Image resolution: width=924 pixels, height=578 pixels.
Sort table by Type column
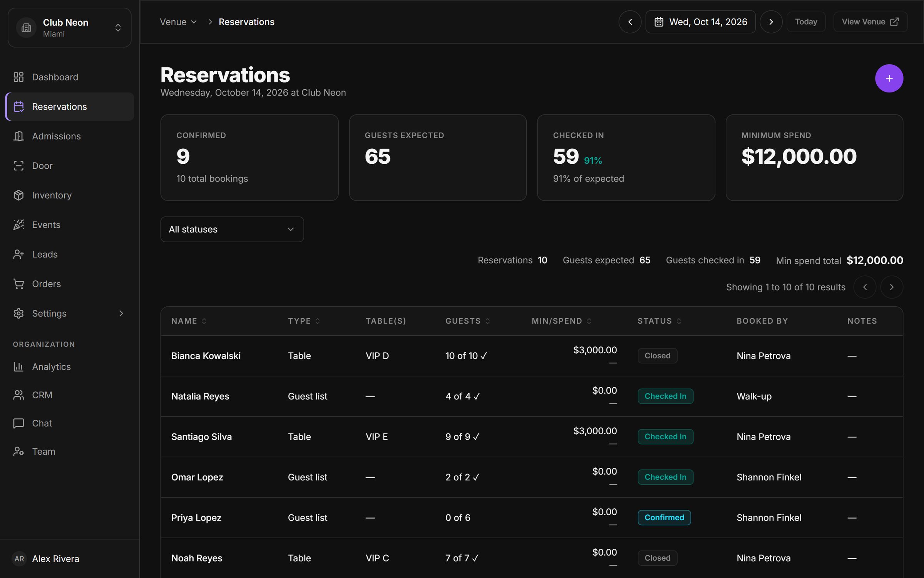pyautogui.click(x=304, y=321)
